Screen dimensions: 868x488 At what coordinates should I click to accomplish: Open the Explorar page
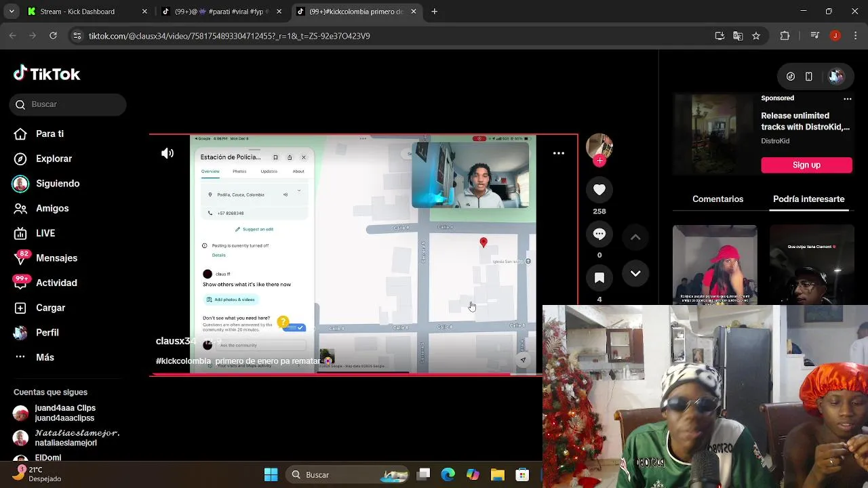click(43, 159)
